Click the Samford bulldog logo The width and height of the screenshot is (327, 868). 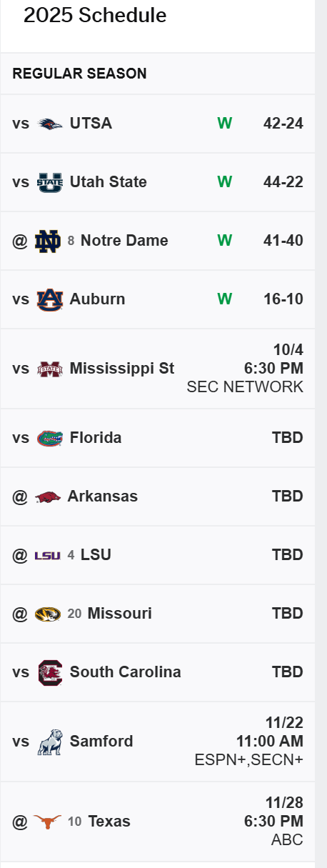(50, 742)
